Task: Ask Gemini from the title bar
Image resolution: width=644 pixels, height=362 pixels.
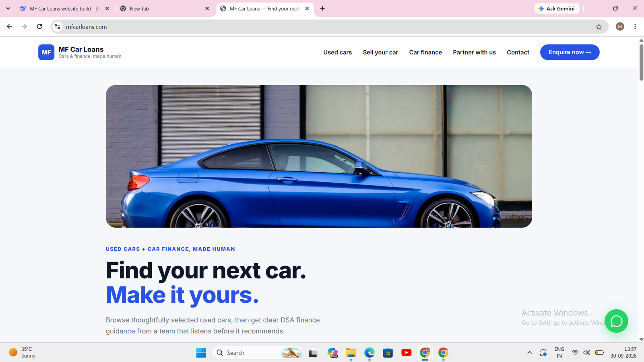Action: pos(557,8)
